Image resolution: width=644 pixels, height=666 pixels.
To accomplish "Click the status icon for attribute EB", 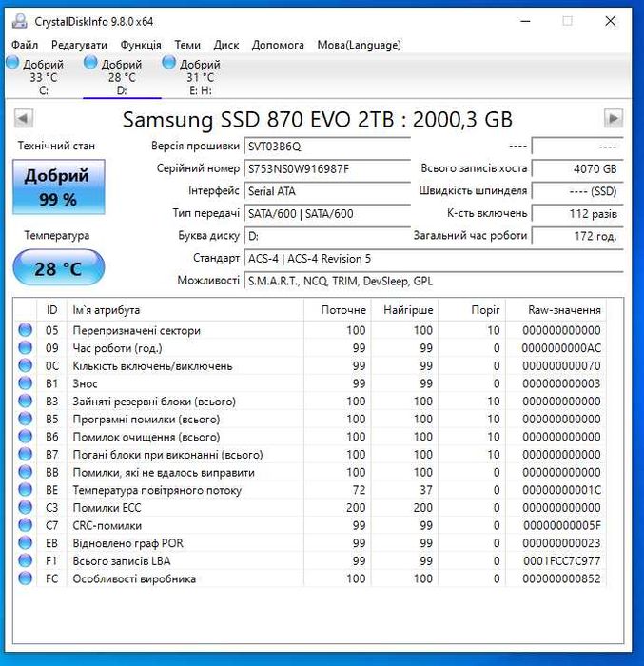I will [26, 543].
